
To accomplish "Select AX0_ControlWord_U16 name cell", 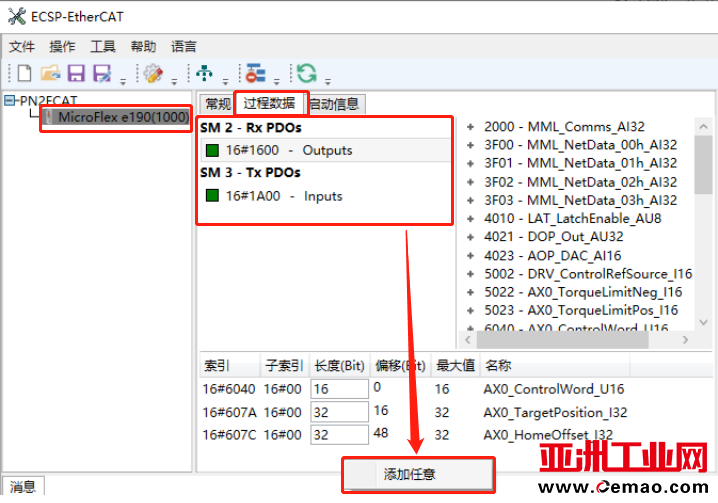I will [x=554, y=389].
